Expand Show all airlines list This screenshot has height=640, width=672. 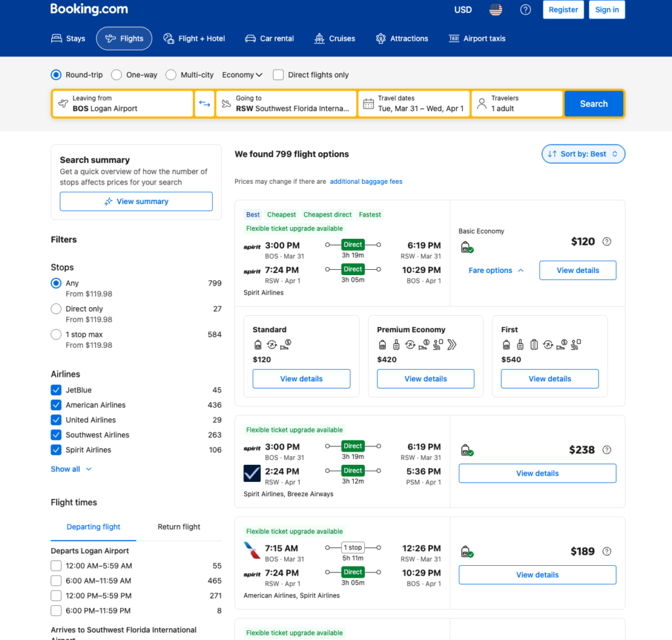coord(71,469)
